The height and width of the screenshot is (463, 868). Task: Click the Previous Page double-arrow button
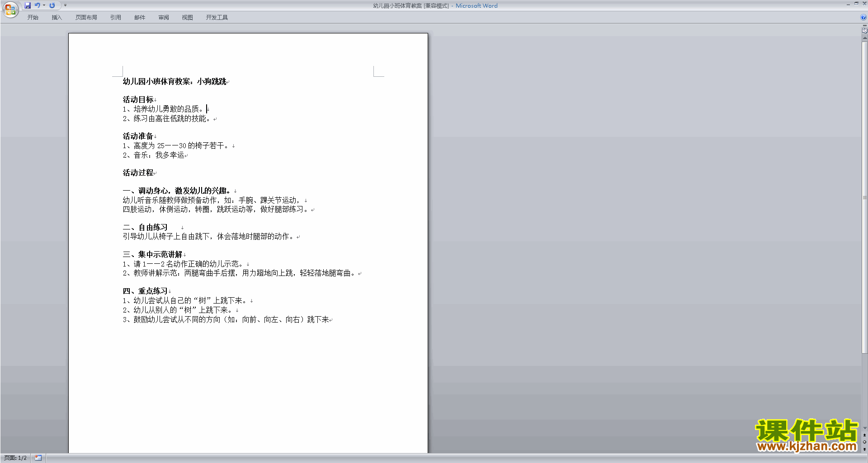pos(864,435)
